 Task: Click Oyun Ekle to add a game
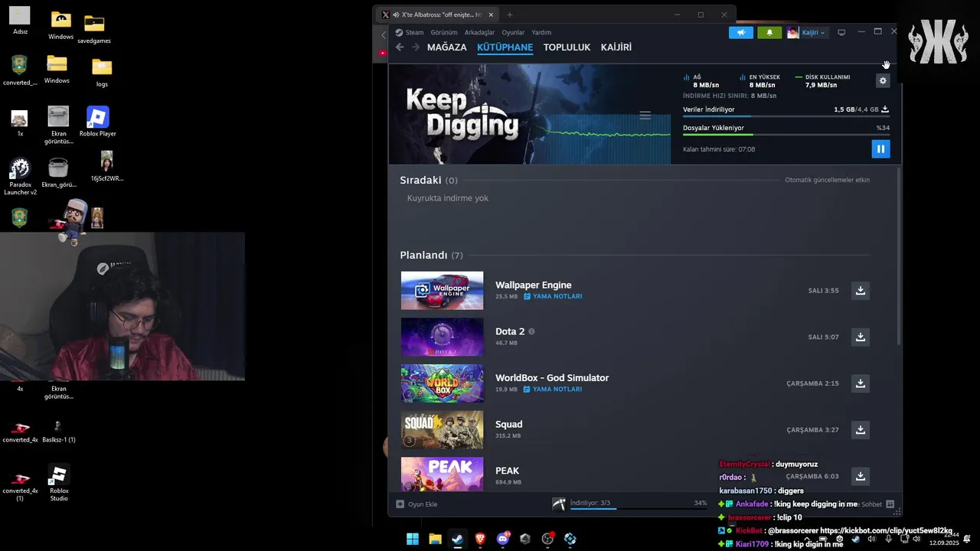416,504
